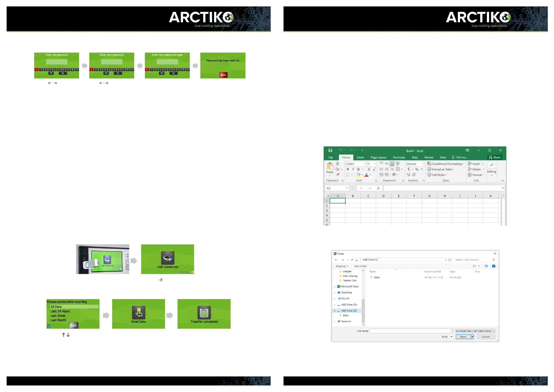This screenshot has height=392, width=554.
Task: Click the Cancel button in Open dialog
Action: pyautogui.click(x=486, y=337)
